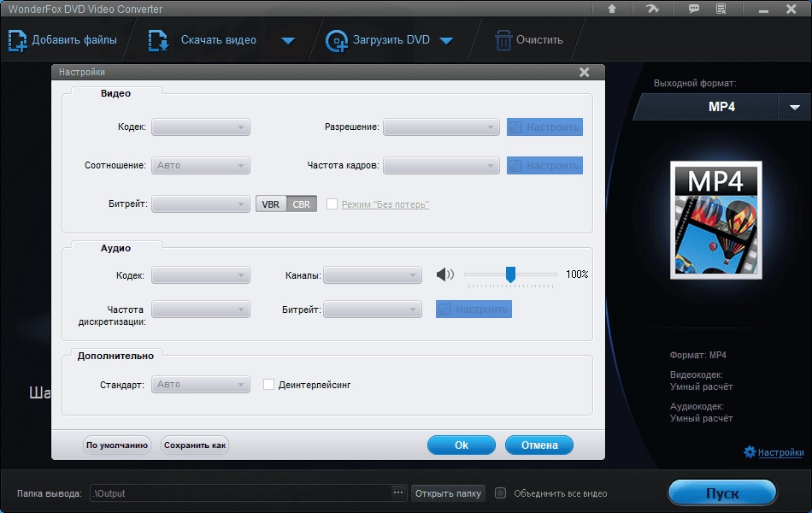The width and height of the screenshot is (812, 513).
Task: Click the Загрузить DVD disc icon
Action: [337, 41]
